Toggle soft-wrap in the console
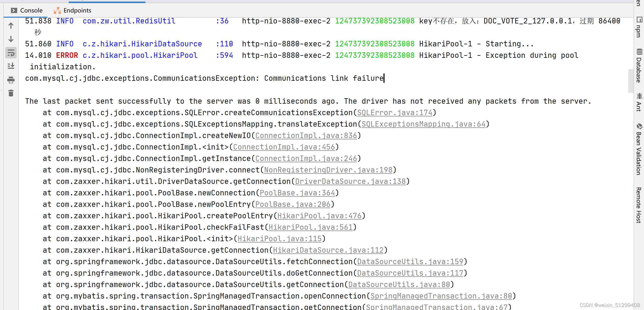This screenshot has height=310, width=644. coord(11,53)
